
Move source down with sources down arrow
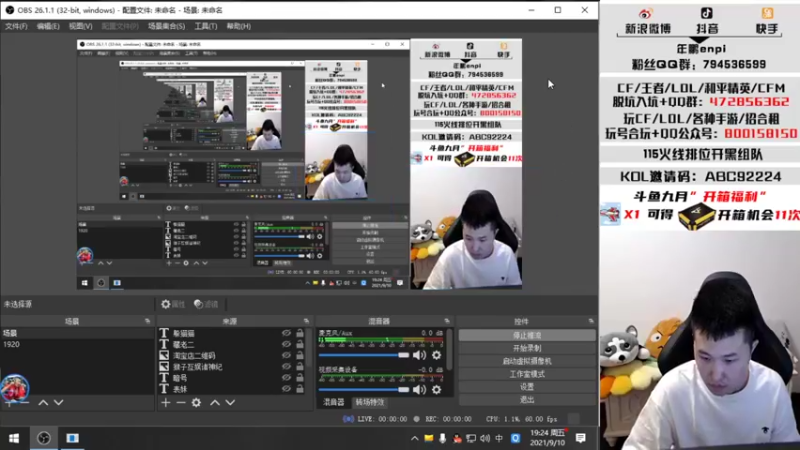pos(230,403)
